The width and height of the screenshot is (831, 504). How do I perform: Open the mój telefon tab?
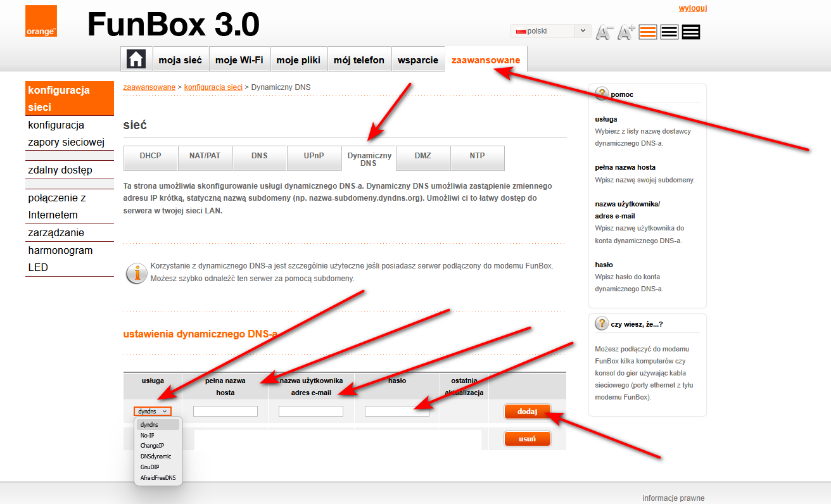pyautogui.click(x=359, y=60)
